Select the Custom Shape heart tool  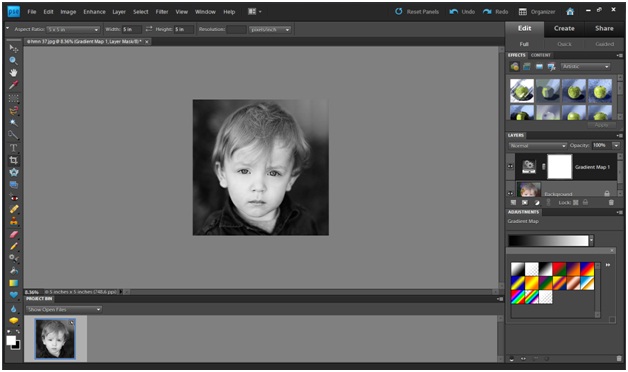(x=14, y=295)
